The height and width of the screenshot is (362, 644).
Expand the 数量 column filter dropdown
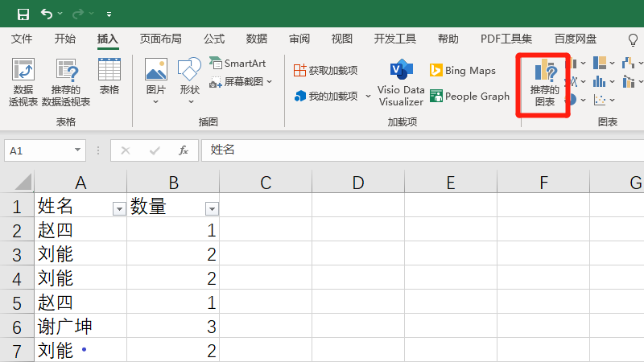tap(212, 209)
